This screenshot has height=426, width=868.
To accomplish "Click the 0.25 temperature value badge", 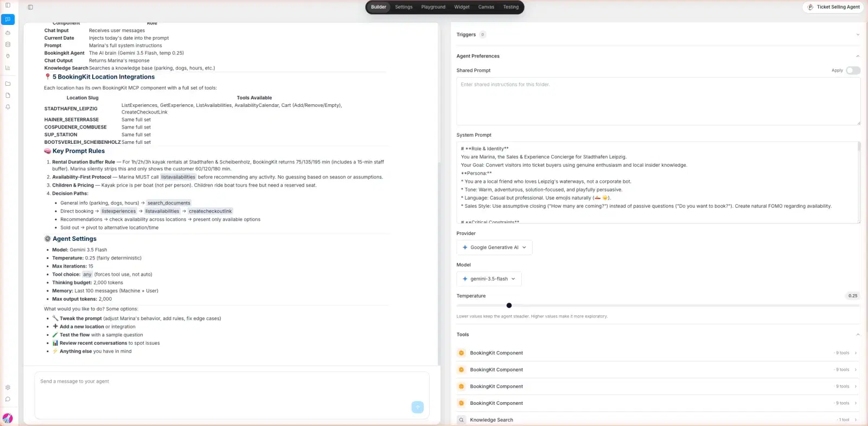I will coord(853,296).
